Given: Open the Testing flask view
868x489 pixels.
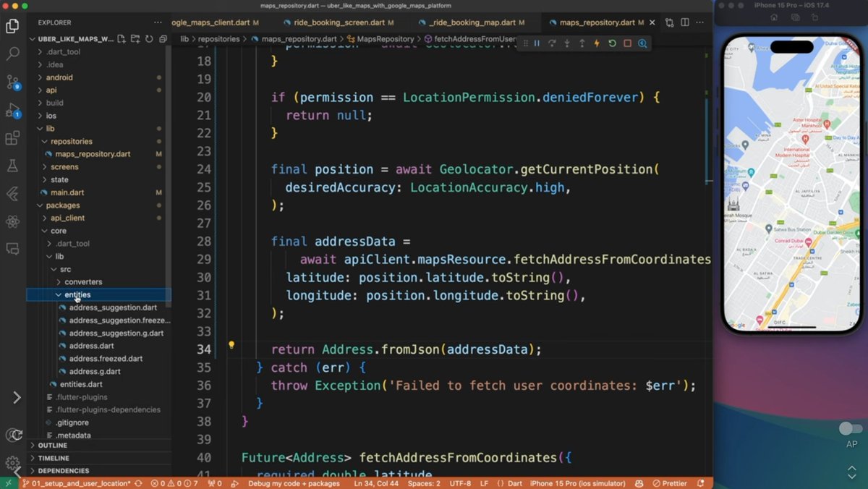Looking at the screenshot, I should click(x=12, y=166).
